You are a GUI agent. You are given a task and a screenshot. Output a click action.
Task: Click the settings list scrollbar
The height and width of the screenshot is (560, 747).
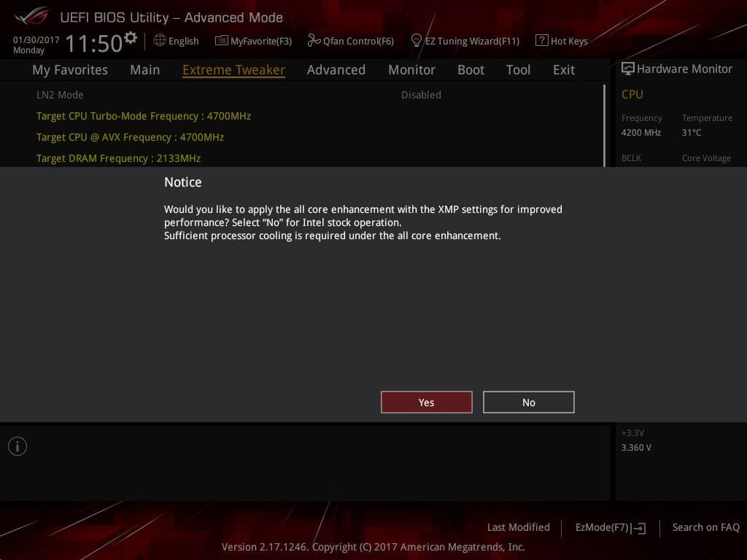[x=604, y=125]
